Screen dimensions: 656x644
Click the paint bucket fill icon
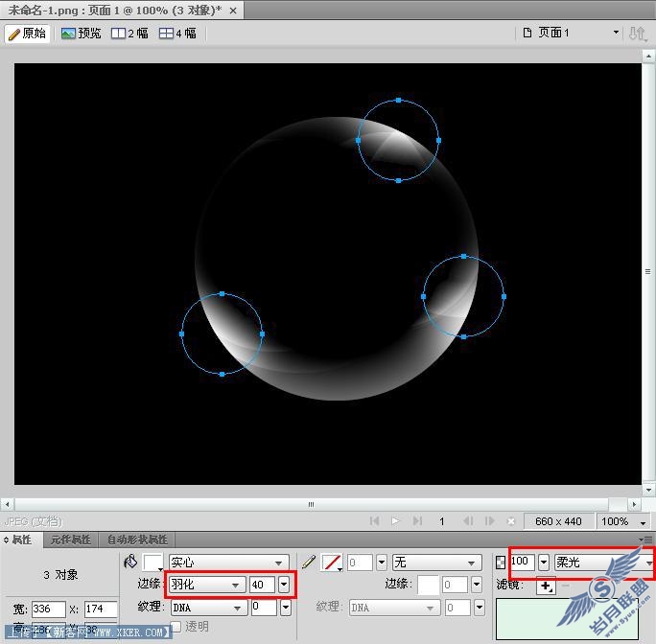tap(130, 562)
